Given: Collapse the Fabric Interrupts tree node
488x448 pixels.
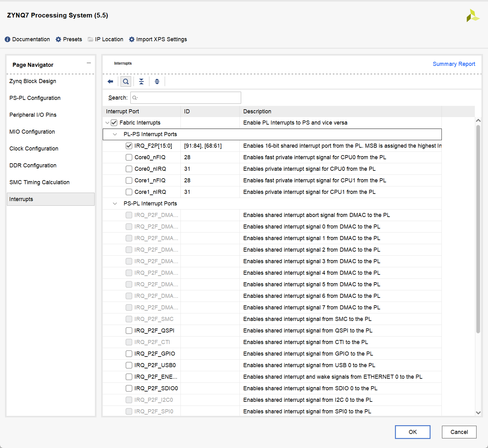Looking at the screenshot, I should point(107,123).
